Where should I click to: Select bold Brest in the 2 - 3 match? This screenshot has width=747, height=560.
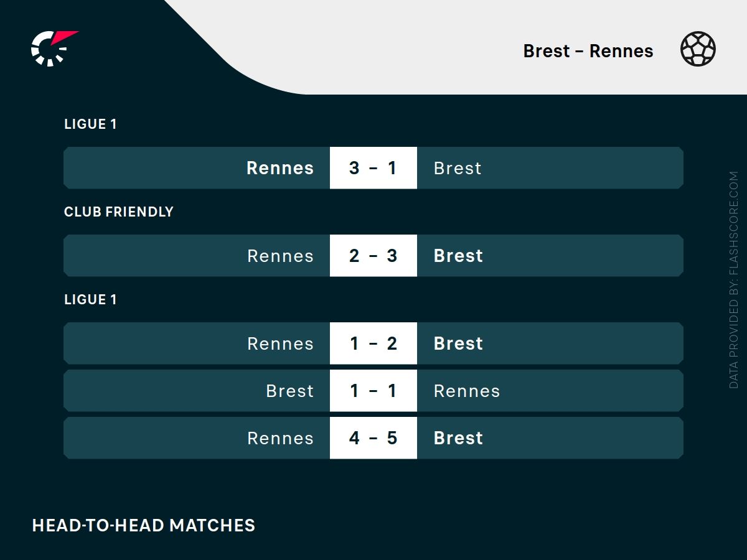tap(458, 256)
